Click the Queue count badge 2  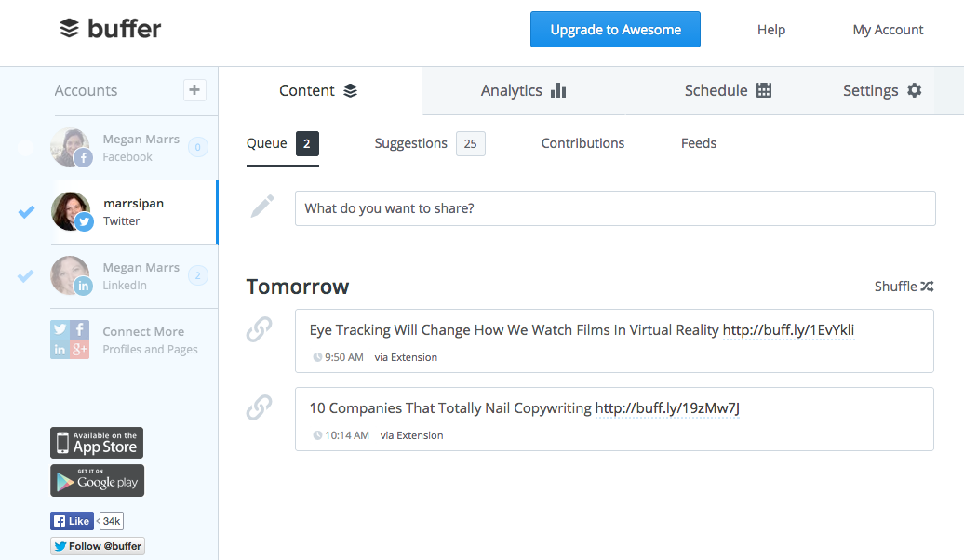click(x=307, y=144)
